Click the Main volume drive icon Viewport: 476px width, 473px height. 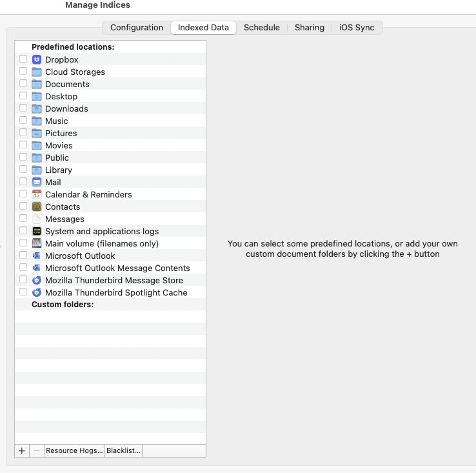click(x=37, y=243)
